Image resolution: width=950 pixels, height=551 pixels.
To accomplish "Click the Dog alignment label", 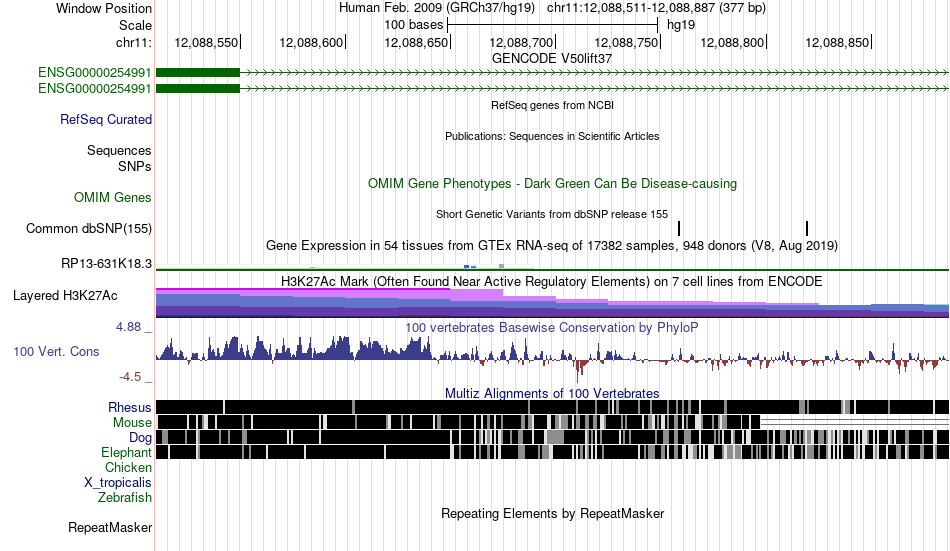I will [140, 438].
